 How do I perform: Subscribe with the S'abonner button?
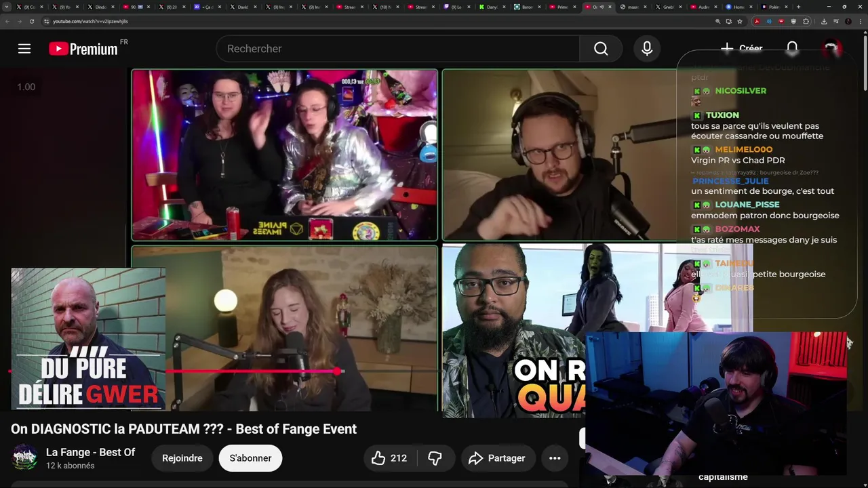pyautogui.click(x=250, y=458)
